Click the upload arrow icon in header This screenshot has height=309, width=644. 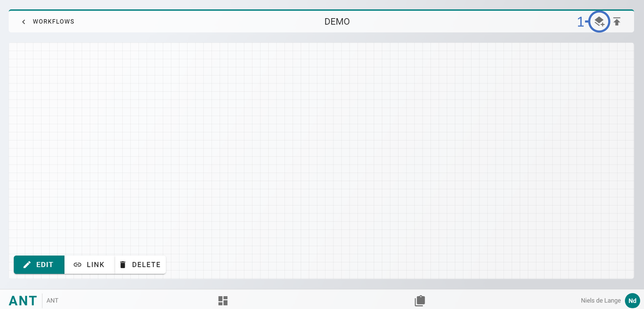click(617, 22)
